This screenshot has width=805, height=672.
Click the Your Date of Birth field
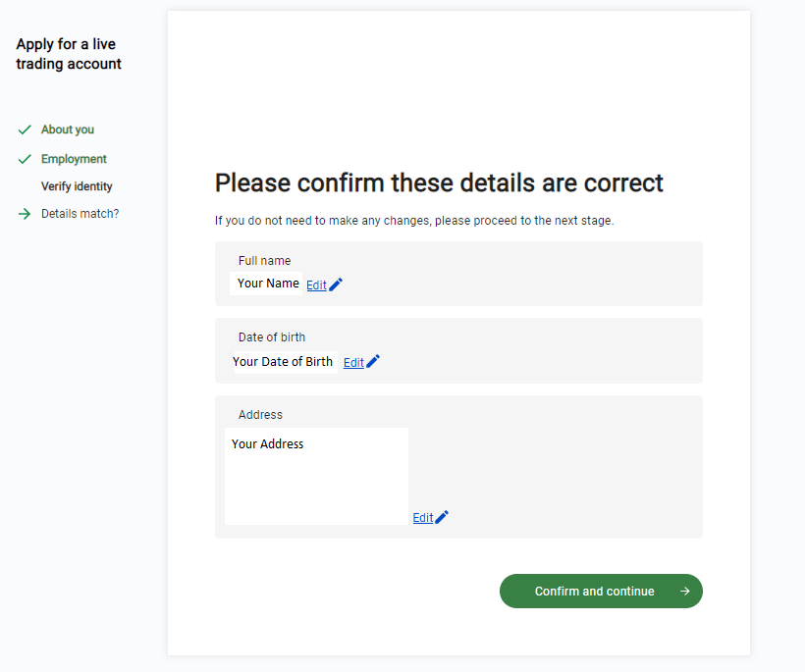pos(283,362)
